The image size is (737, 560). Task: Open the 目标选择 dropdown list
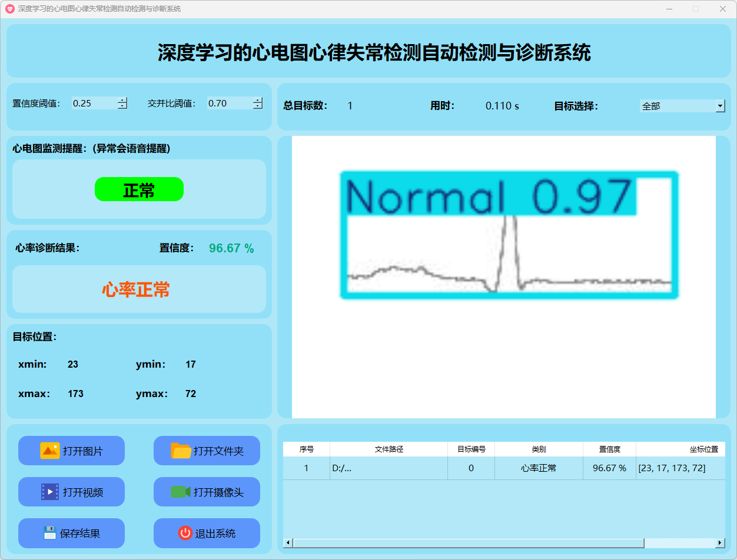point(720,106)
